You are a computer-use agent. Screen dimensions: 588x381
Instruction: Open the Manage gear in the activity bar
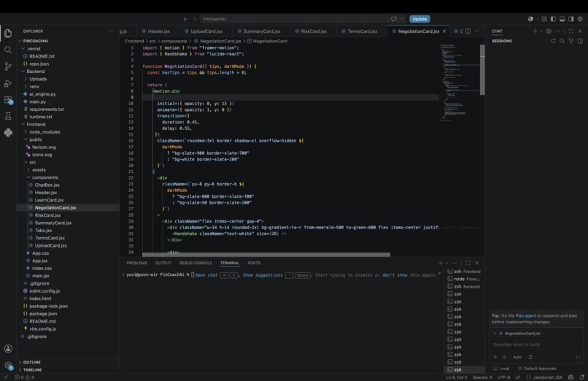[x=8, y=365]
